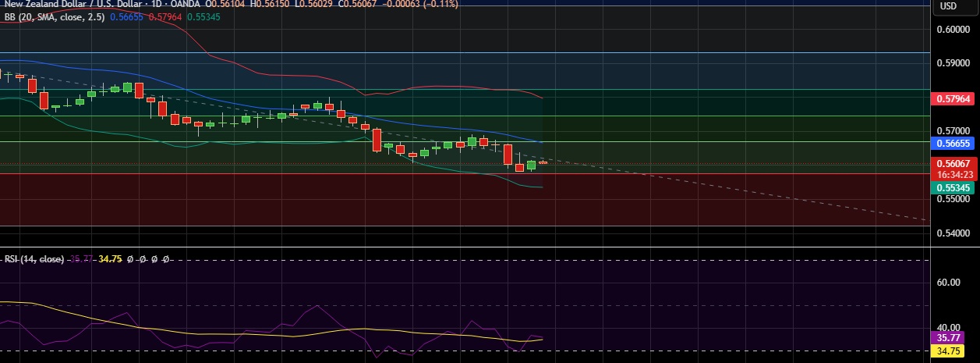The width and height of the screenshot is (980, 363).
Task: Click the divider between price and RSI panes
Action: point(468,248)
